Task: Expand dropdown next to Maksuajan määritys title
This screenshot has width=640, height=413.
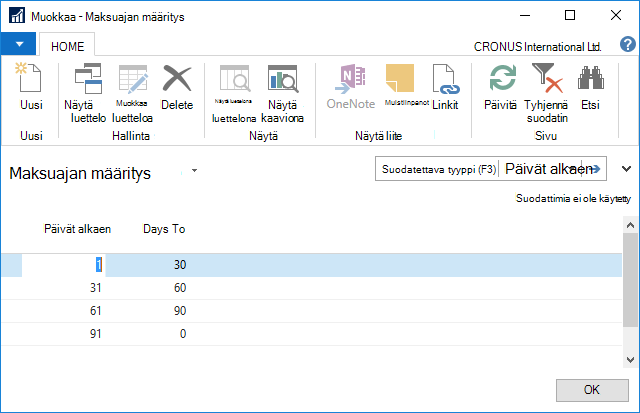Action: tap(194, 171)
